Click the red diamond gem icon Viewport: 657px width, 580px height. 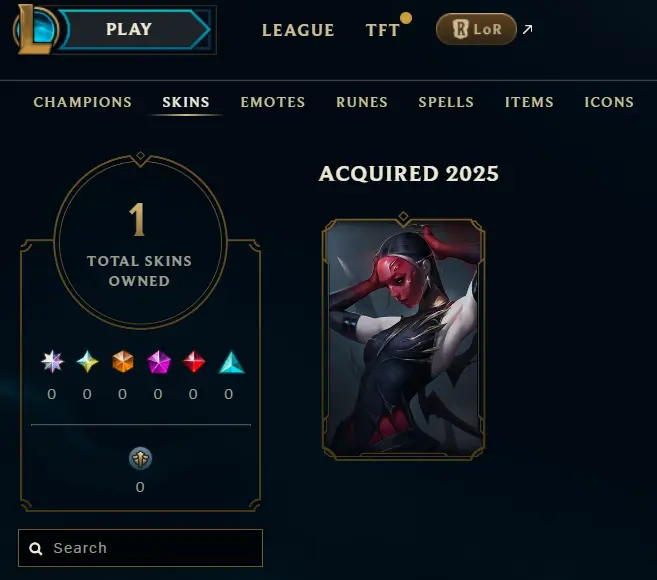pos(194,362)
